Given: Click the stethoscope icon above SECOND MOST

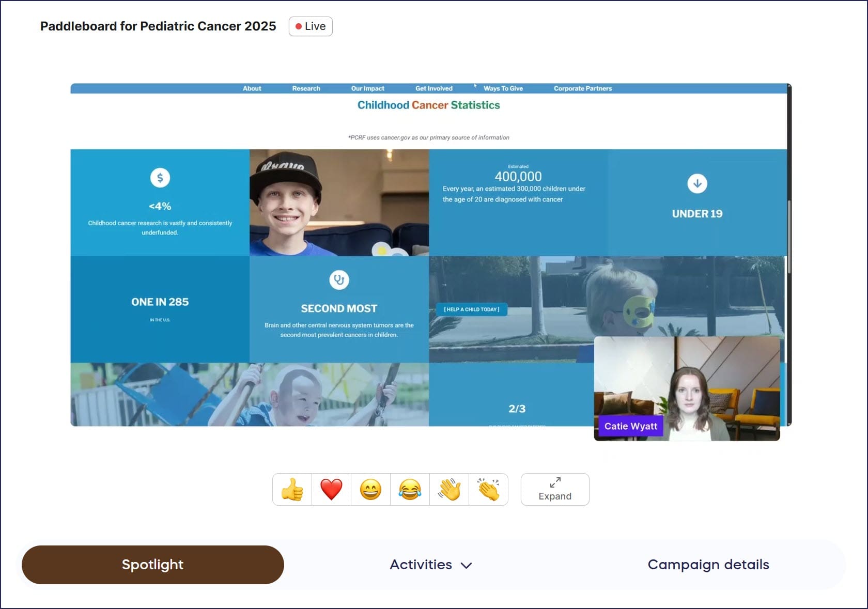Looking at the screenshot, I should click(339, 280).
